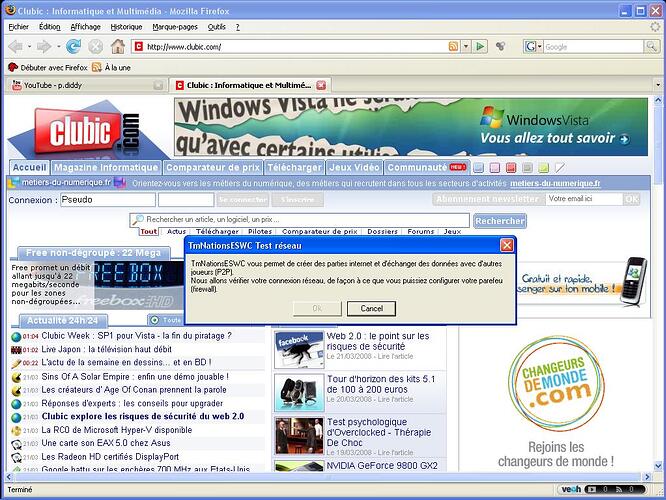The height and width of the screenshot is (500, 666).
Task: Select the red color theme swatch
Action: click(511, 168)
